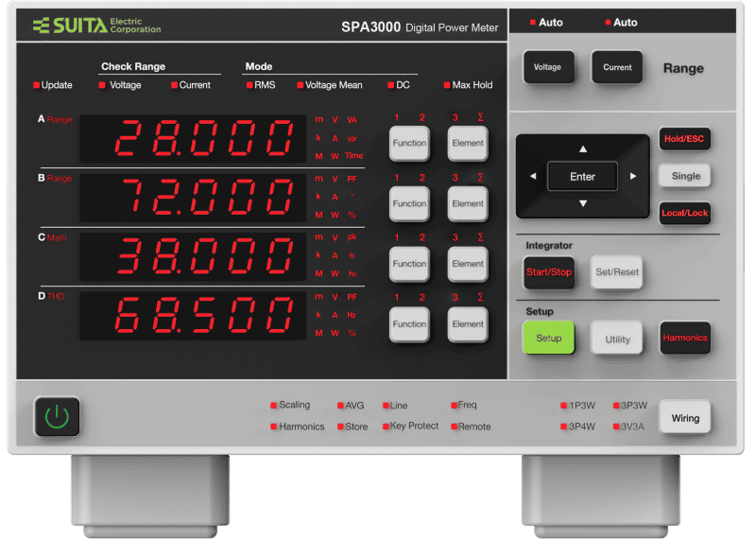This screenshot has width=756, height=539.
Task: Click the Mode section heading
Action: click(259, 66)
